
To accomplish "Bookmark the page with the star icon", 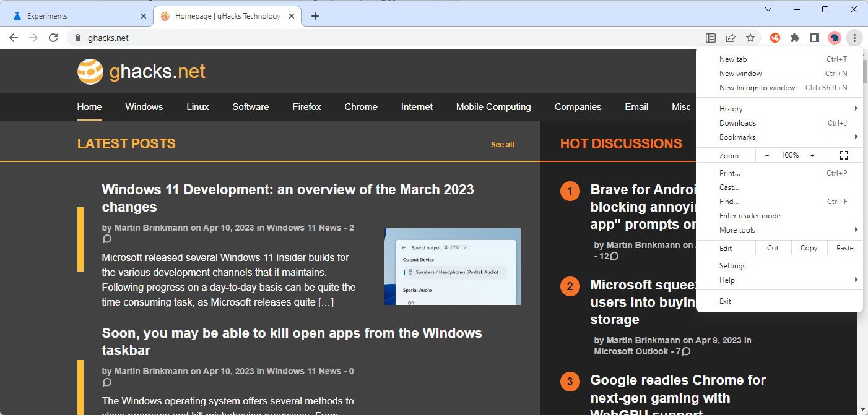I will (x=750, y=38).
